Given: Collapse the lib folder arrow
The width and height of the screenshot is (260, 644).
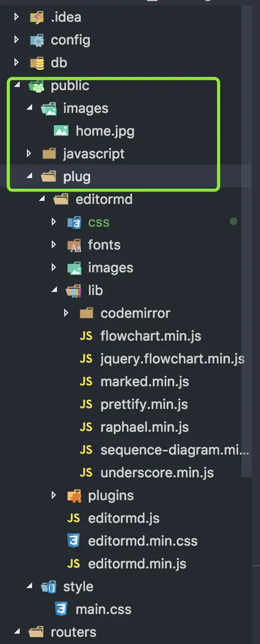Looking at the screenshot, I should pyautogui.click(x=55, y=291).
